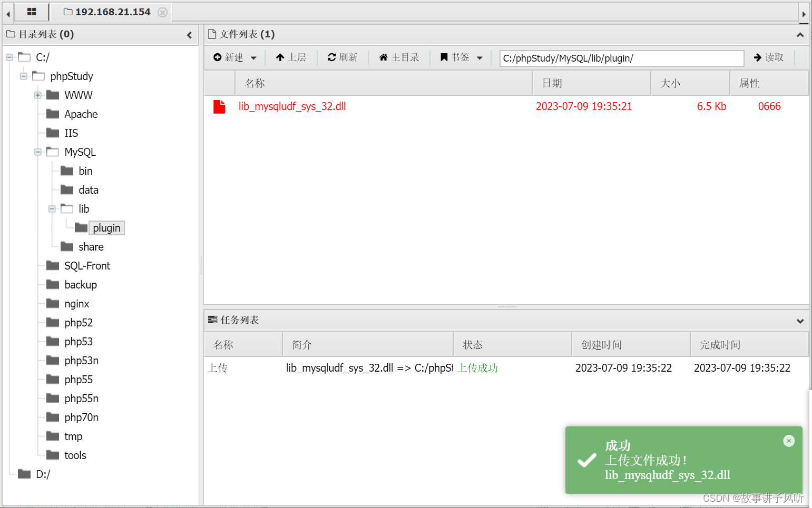
Task: Open the 新建 dropdown arrow
Action: (x=252, y=57)
